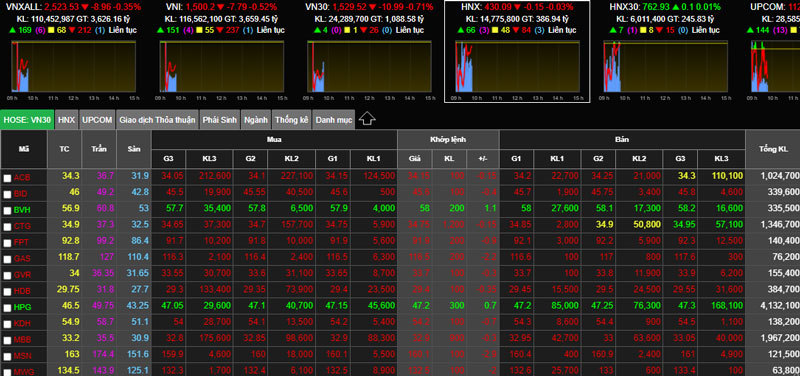800x376 pixels.
Task: Go to the Phái Sinh tab
Action: (x=219, y=120)
